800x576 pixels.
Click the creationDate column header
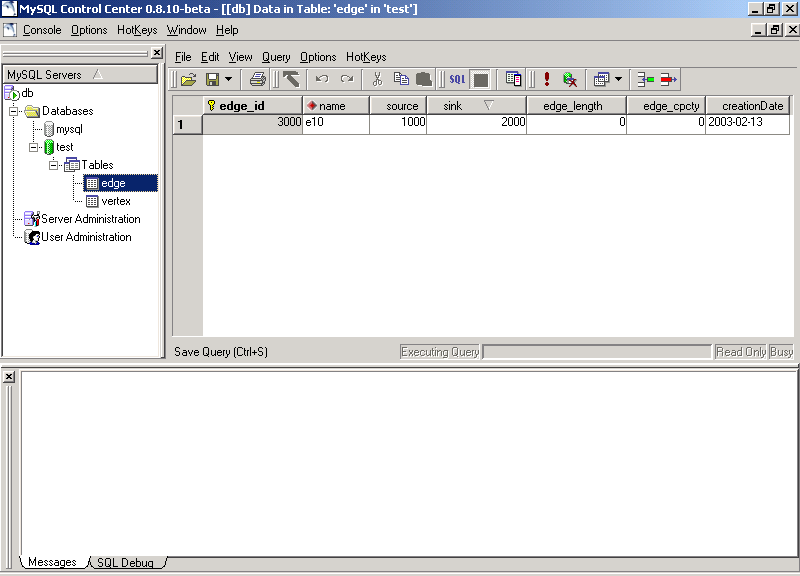(x=748, y=106)
